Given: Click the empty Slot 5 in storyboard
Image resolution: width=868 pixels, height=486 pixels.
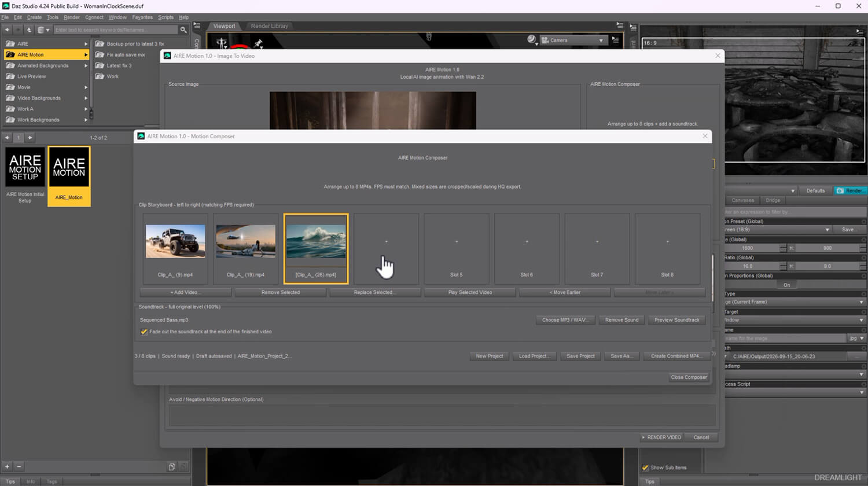Looking at the screenshot, I should pyautogui.click(x=457, y=248).
